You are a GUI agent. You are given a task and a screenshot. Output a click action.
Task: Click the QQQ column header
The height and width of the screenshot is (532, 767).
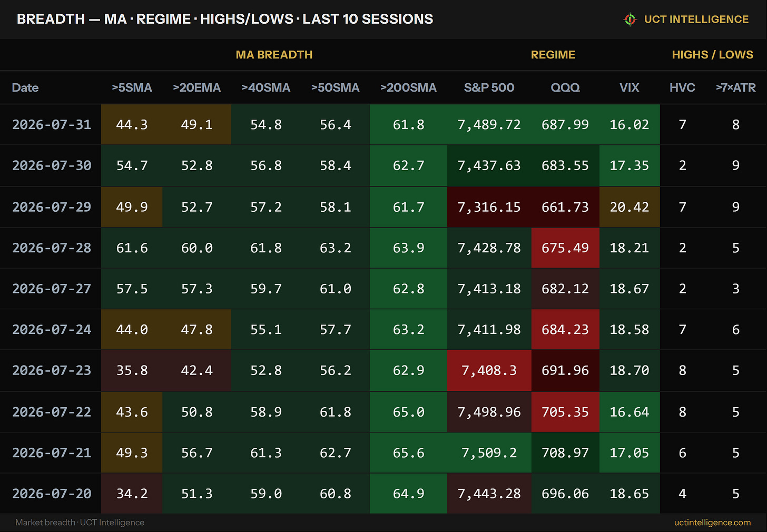pyautogui.click(x=565, y=88)
